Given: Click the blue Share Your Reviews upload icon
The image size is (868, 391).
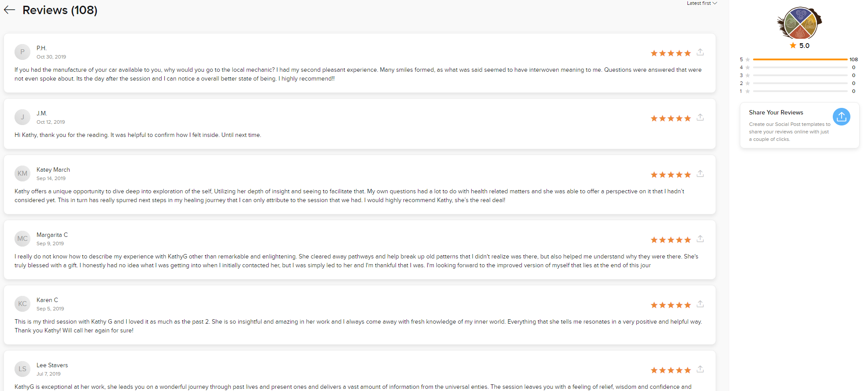Looking at the screenshot, I should click(x=841, y=117).
